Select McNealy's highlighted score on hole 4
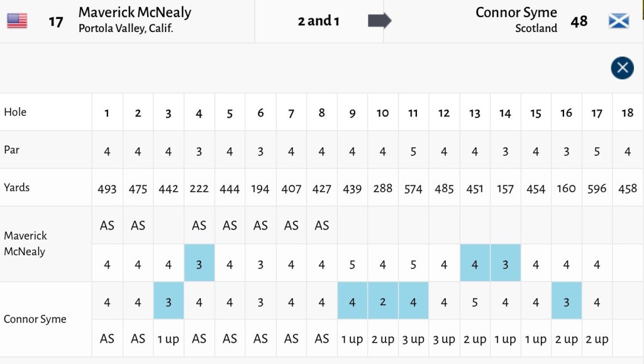Viewport: 644px width, 364px height. (x=199, y=265)
